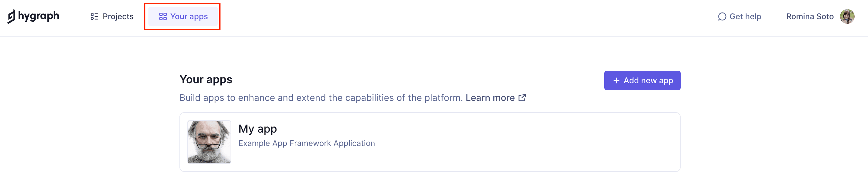The width and height of the screenshot is (868, 178).
Task: Click the external link icon beside Learn more
Action: (x=522, y=98)
